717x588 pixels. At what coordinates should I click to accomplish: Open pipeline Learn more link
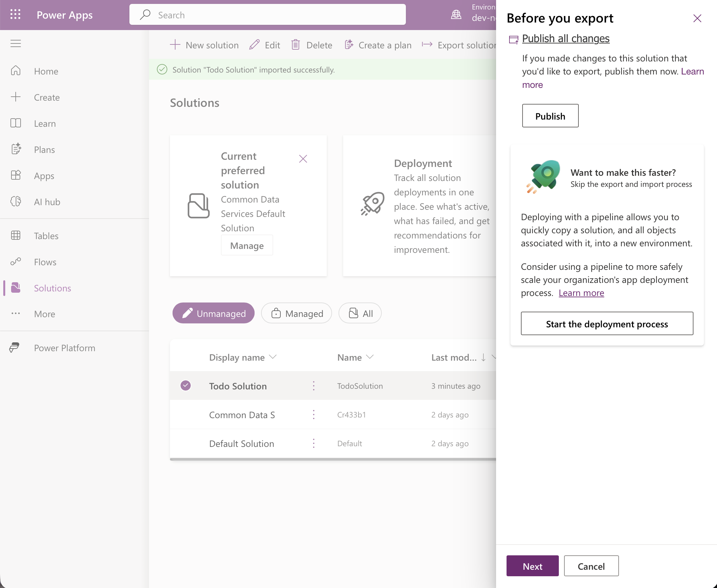[x=581, y=293]
